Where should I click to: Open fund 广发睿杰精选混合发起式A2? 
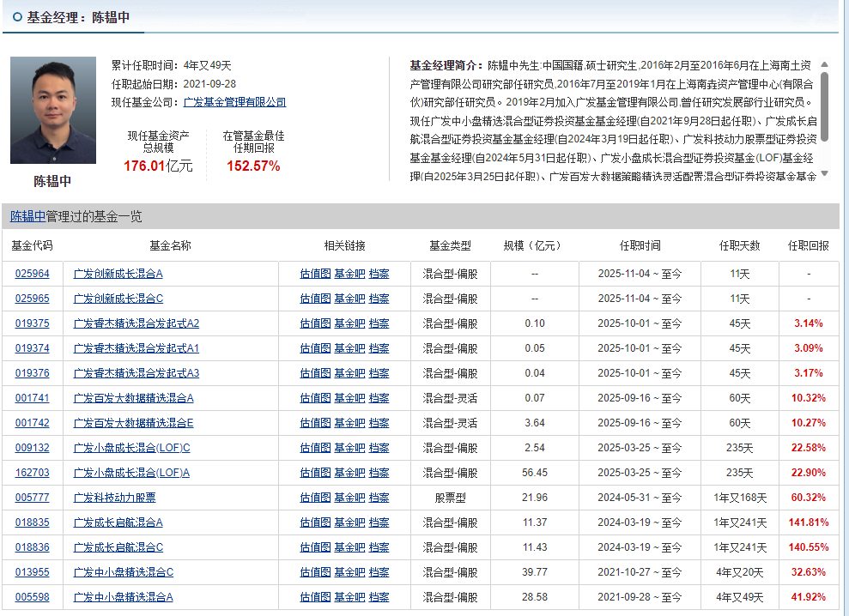[x=136, y=323]
